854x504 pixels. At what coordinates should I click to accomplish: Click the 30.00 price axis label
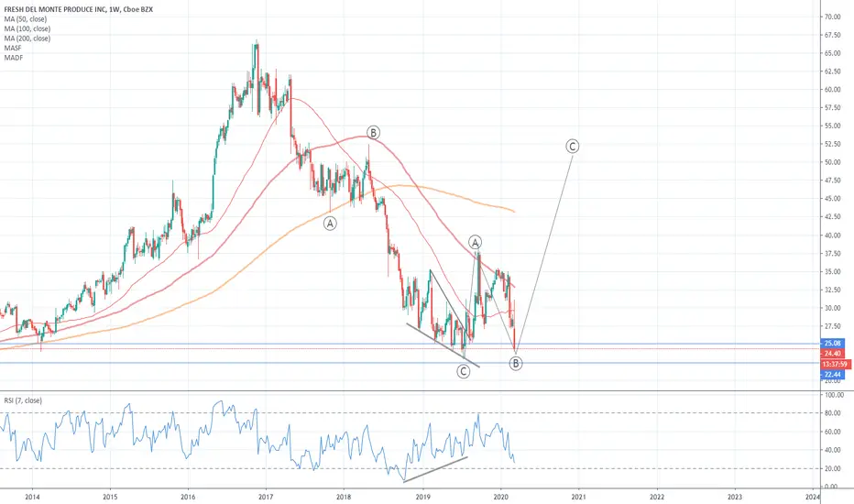832,308
